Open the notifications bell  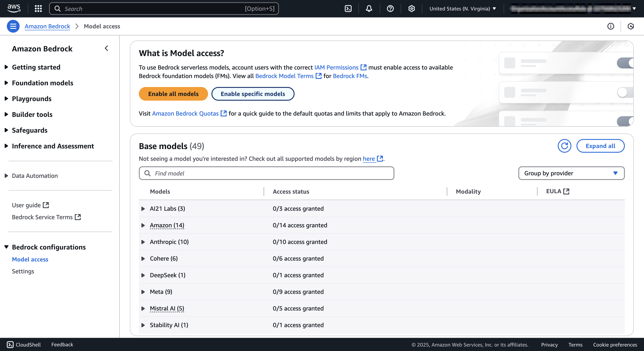[369, 9]
